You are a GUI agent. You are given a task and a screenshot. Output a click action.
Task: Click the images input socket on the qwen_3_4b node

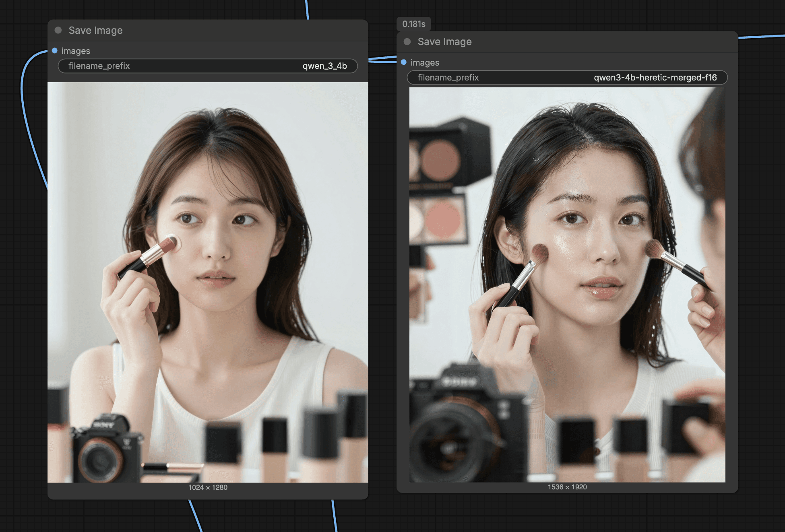[x=55, y=51]
